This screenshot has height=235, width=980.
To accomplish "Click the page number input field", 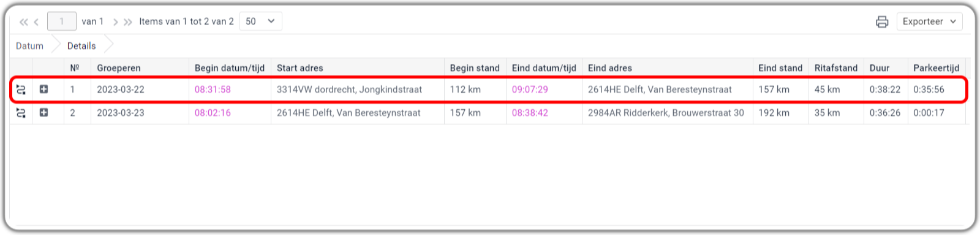I will click(x=62, y=21).
